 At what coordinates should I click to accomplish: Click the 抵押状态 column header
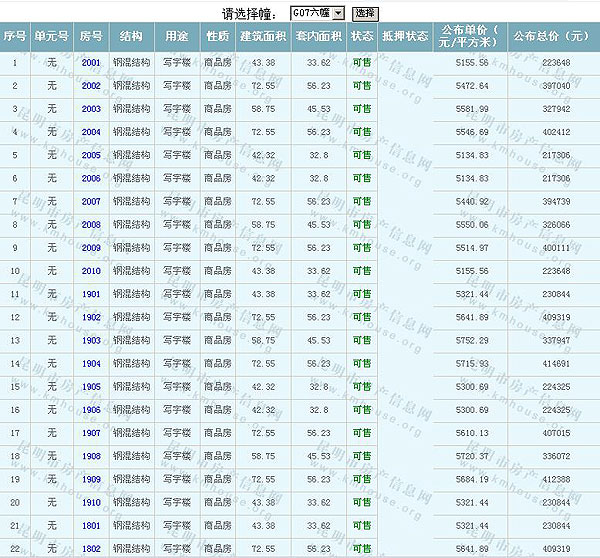point(405,37)
